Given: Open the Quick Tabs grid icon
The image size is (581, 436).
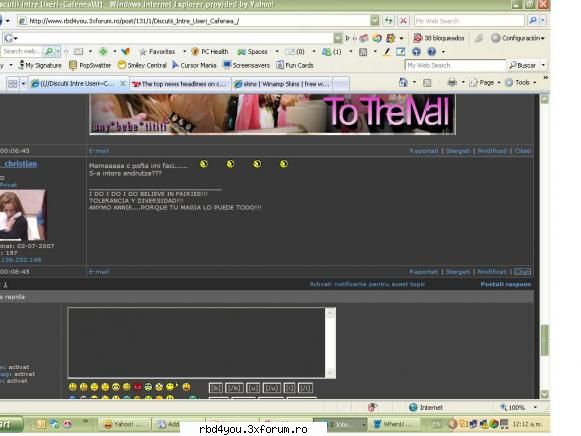Looking at the screenshot, I should 12,84.
